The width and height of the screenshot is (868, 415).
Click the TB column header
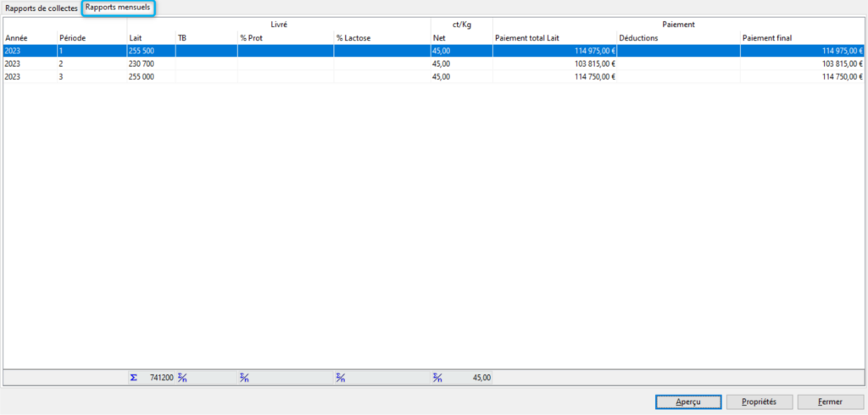pyautogui.click(x=207, y=37)
